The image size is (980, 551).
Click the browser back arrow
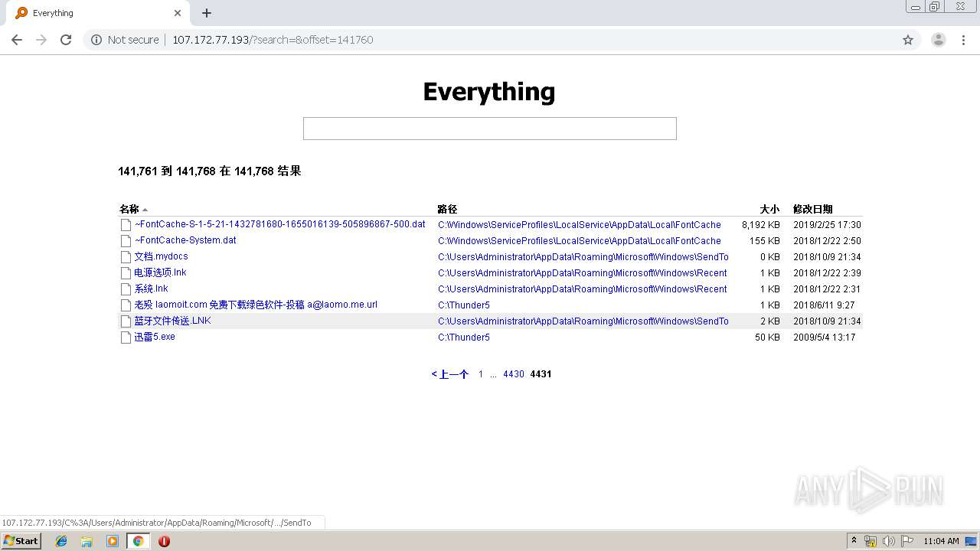click(x=17, y=40)
